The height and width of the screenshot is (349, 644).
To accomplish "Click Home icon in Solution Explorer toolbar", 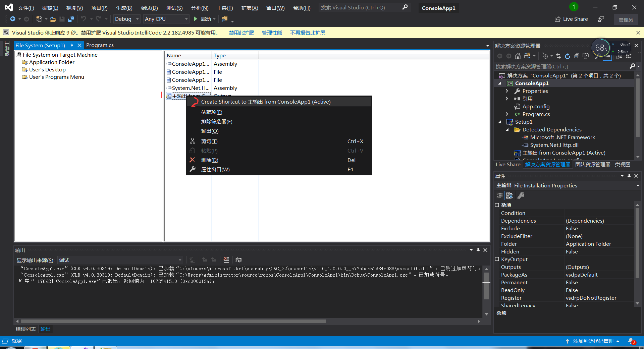I will [518, 56].
